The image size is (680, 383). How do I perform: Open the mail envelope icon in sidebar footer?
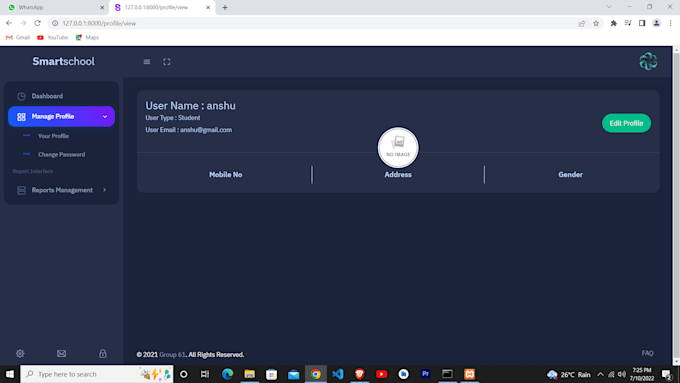click(x=62, y=354)
